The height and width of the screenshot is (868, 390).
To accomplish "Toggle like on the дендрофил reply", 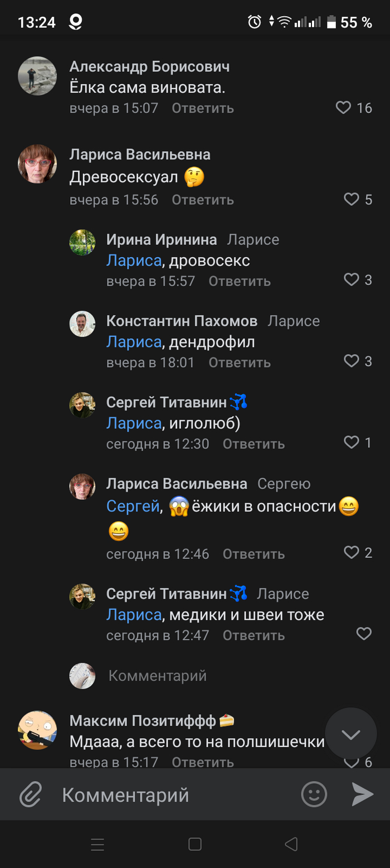I will click(x=351, y=361).
